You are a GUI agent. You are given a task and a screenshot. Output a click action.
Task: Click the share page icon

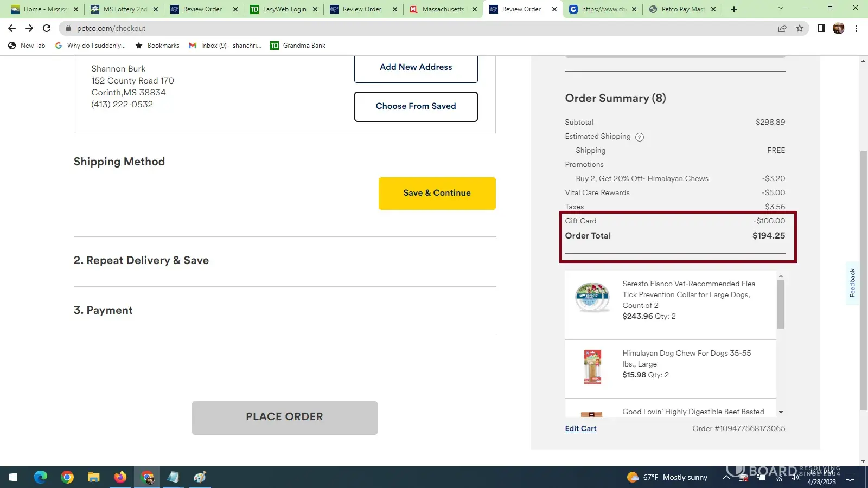[x=782, y=28]
